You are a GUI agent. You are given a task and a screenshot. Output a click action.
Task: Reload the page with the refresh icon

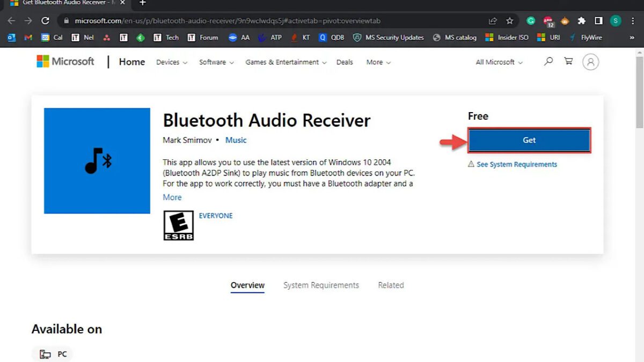[46, 21]
